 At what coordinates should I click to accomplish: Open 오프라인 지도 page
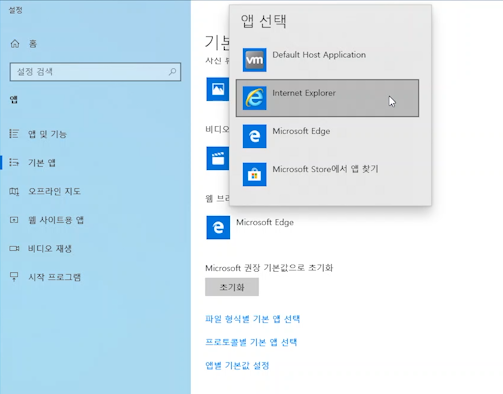pos(54,191)
